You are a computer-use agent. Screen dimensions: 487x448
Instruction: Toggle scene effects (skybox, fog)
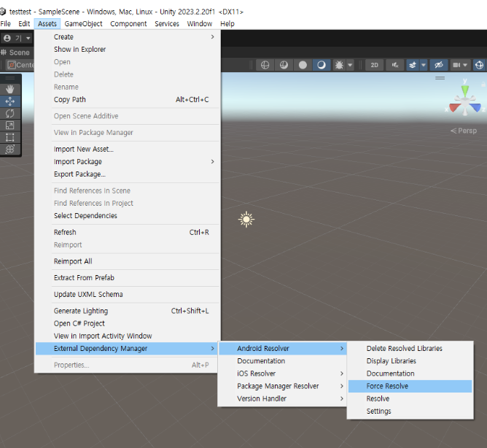[413, 65]
